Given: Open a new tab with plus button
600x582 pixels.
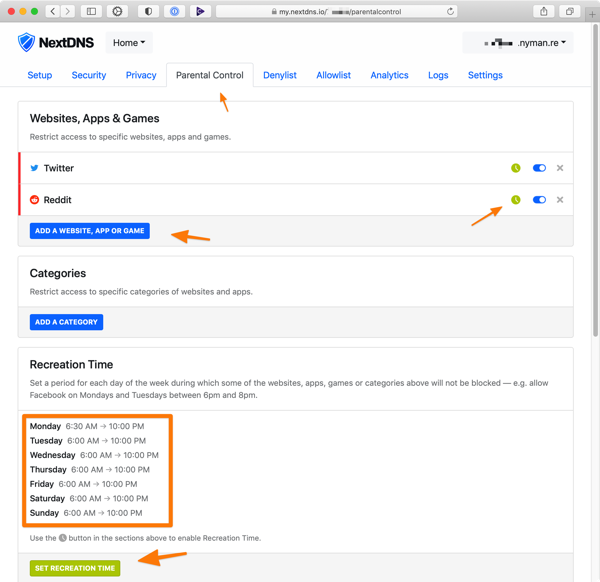Looking at the screenshot, I should click(592, 15).
